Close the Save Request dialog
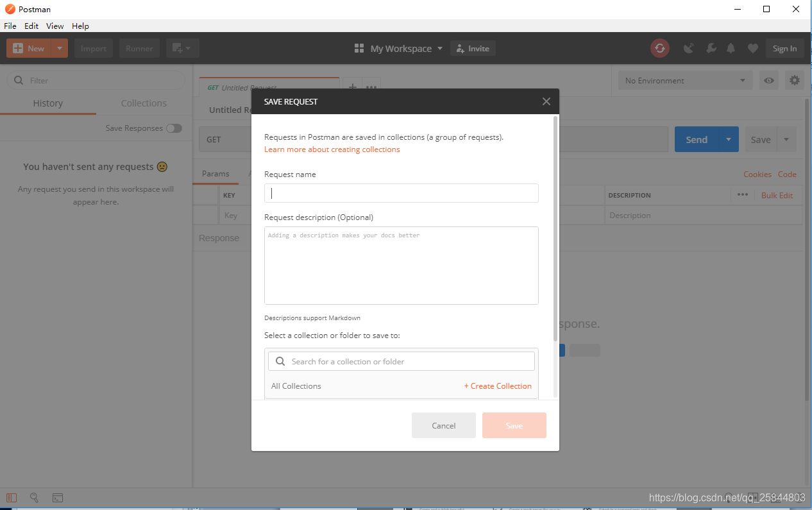Image resolution: width=812 pixels, height=510 pixels. coord(546,101)
